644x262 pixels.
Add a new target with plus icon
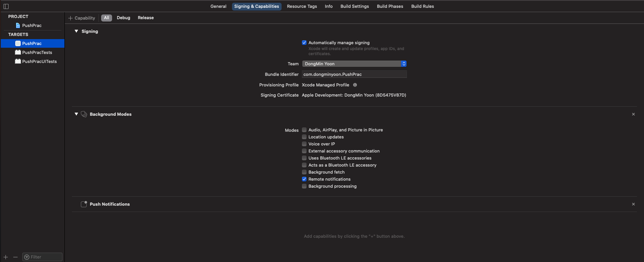point(6,257)
